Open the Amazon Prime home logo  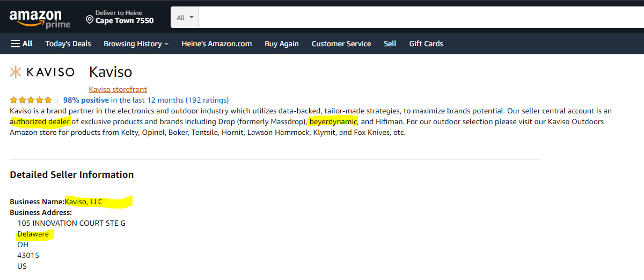[x=40, y=19]
